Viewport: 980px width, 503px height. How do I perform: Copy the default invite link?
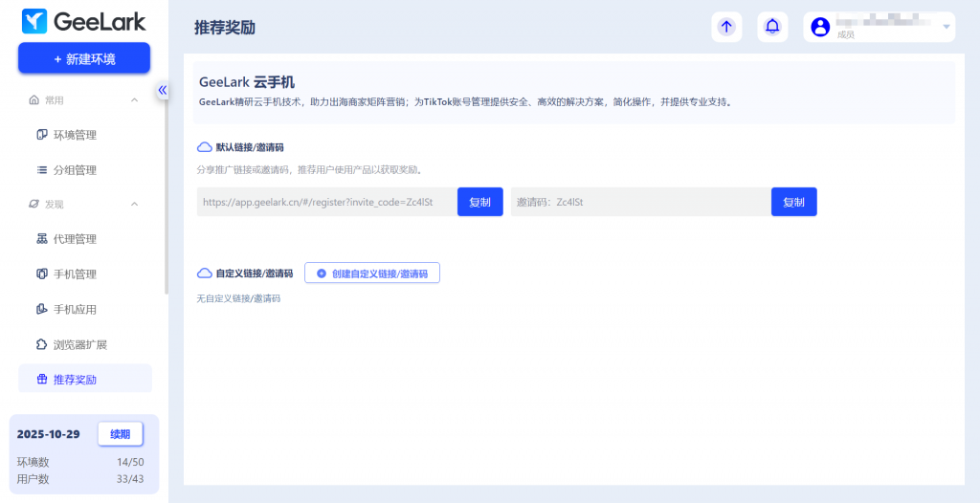pyautogui.click(x=479, y=202)
